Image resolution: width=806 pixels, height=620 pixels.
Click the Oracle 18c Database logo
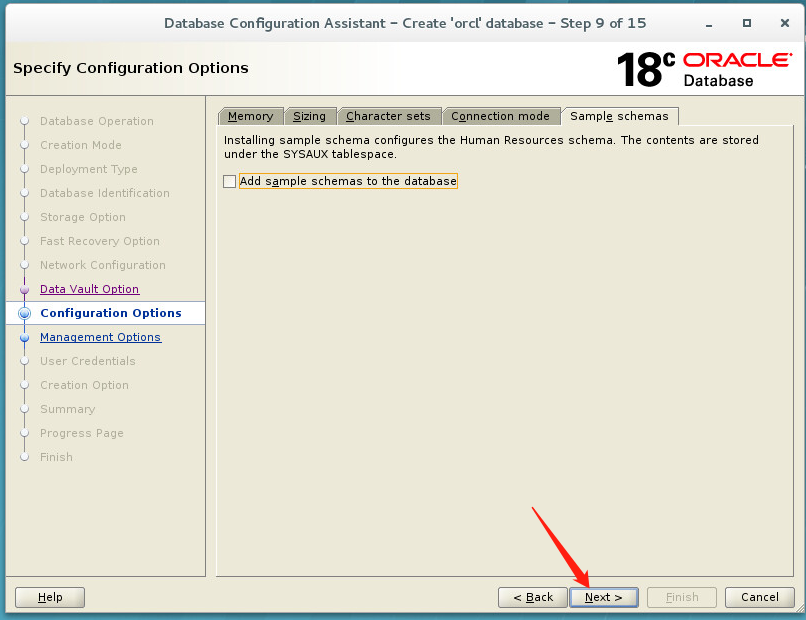tap(704, 69)
